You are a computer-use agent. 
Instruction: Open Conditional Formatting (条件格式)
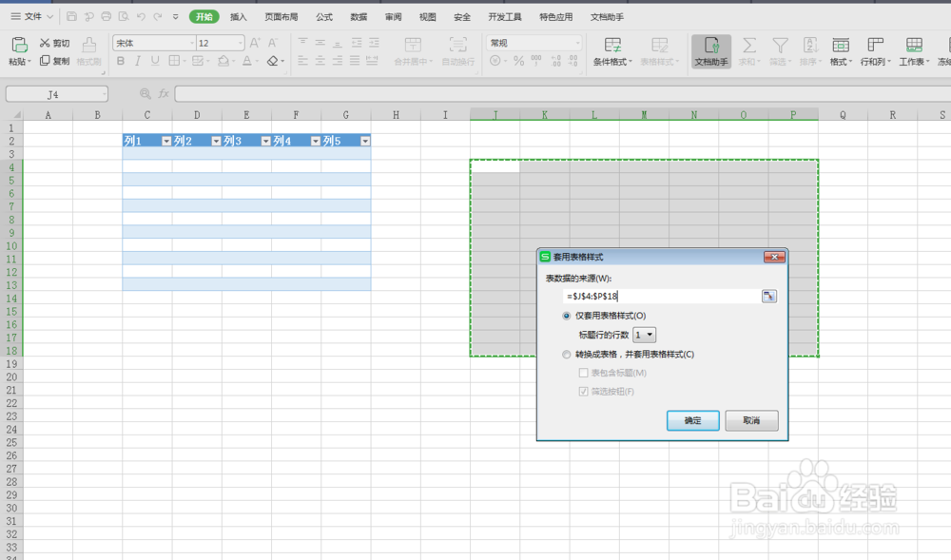click(612, 51)
